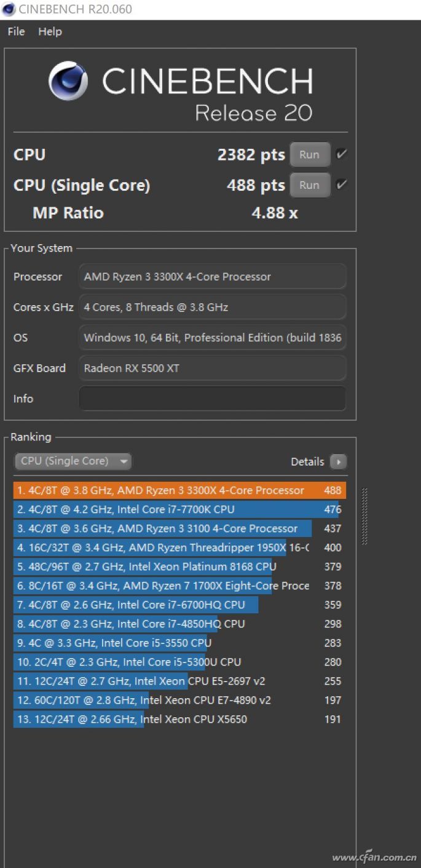The image size is (421, 868).
Task: Click the Processor field showing Ryzen 3 3300X
Action: [x=213, y=277]
